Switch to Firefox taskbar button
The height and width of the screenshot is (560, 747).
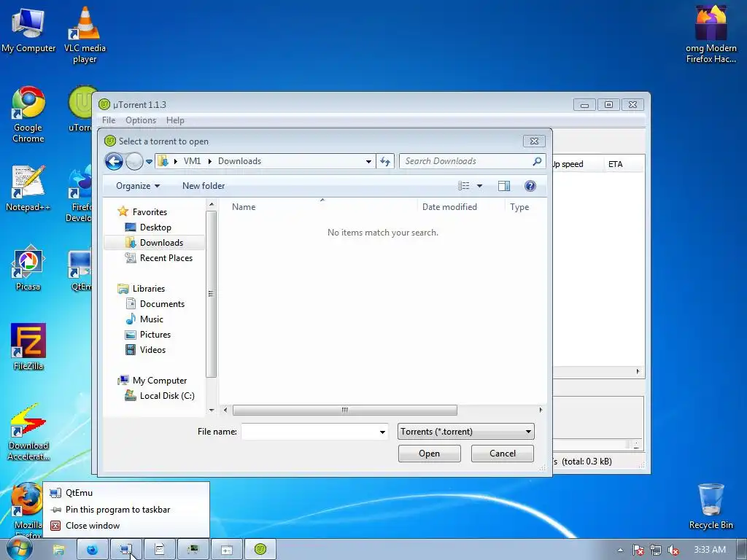93,550
